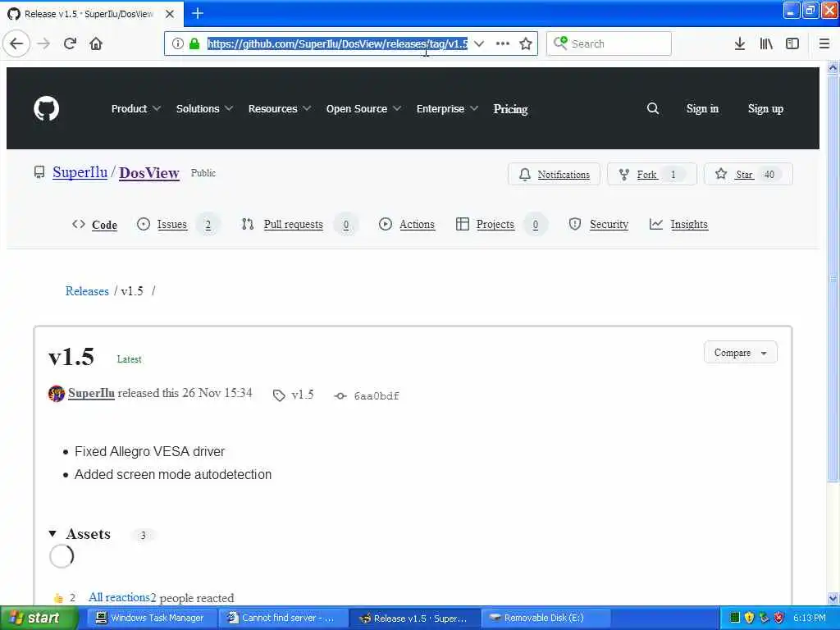This screenshot has height=630, width=840.
Task: Open the browser home page icon
Action: [x=96, y=43]
